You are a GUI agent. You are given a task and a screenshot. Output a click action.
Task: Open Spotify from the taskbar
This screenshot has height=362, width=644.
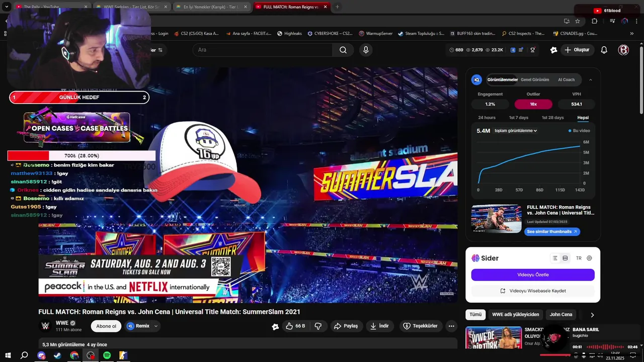107,355
